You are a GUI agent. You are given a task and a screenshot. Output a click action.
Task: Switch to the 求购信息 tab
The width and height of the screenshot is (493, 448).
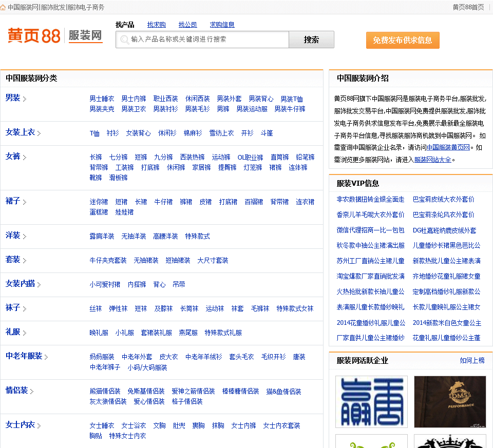click(x=222, y=25)
